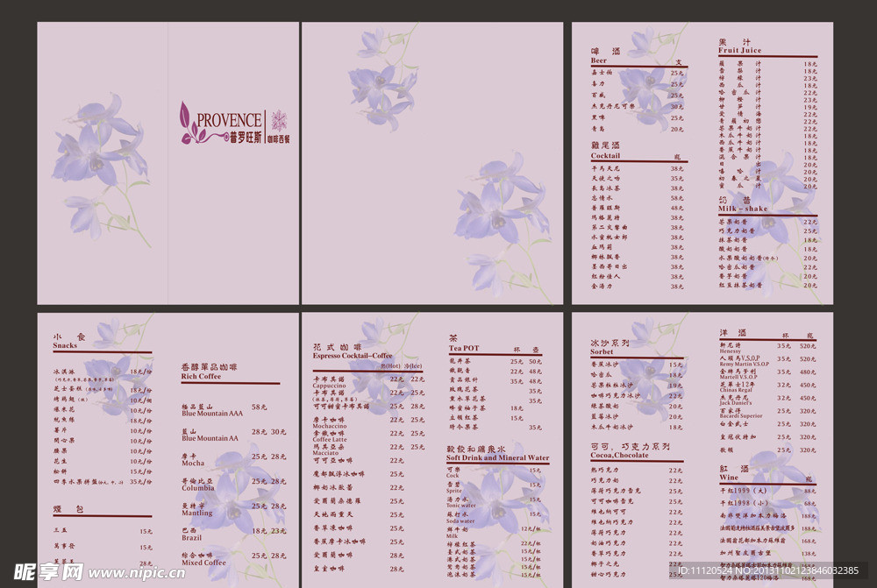Click the "Beer" section heading
The height and width of the screenshot is (588, 877).
tap(598, 60)
